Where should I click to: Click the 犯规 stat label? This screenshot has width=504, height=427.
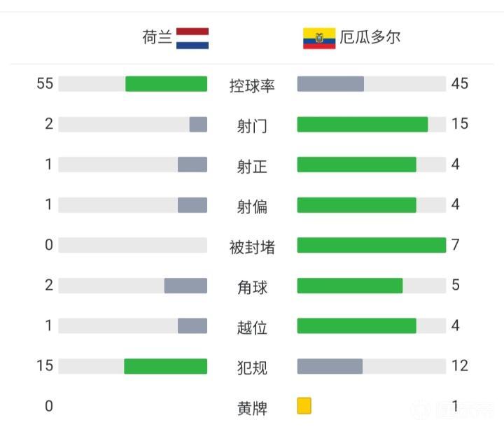[252, 367]
